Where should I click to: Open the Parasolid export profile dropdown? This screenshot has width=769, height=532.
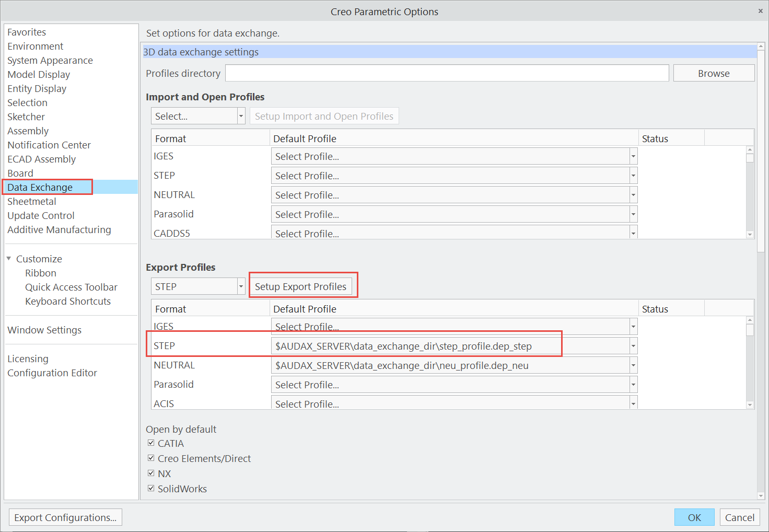point(632,384)
